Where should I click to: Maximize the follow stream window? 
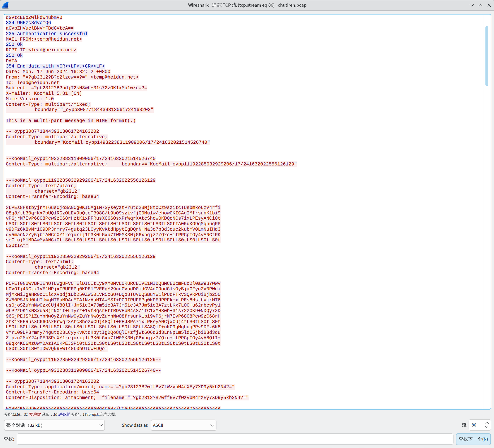[x=480, y=5]
